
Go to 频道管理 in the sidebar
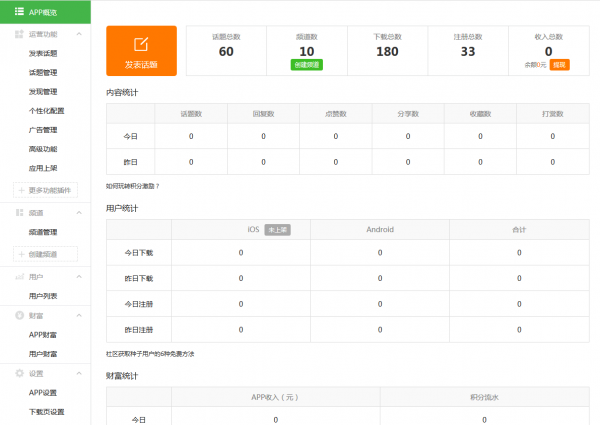tap(43, 232)
